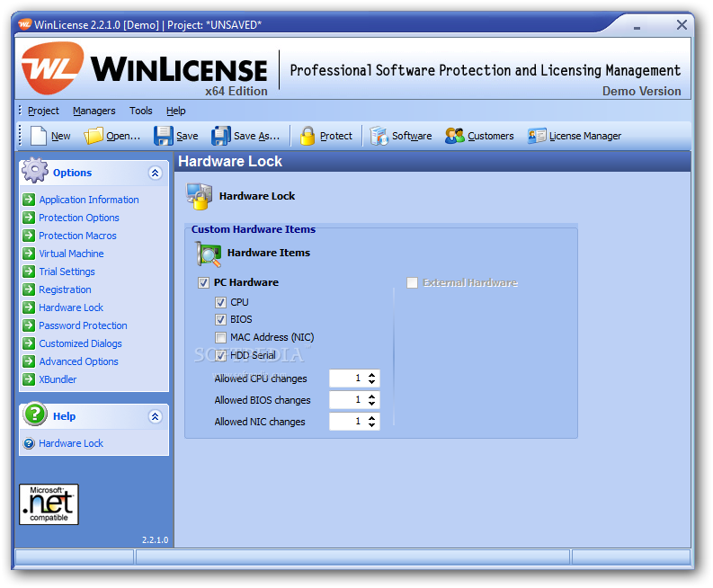Decrease Allowed NIC changes value
Viewport: 713px width, 588px height.
[x=372, y=425]
